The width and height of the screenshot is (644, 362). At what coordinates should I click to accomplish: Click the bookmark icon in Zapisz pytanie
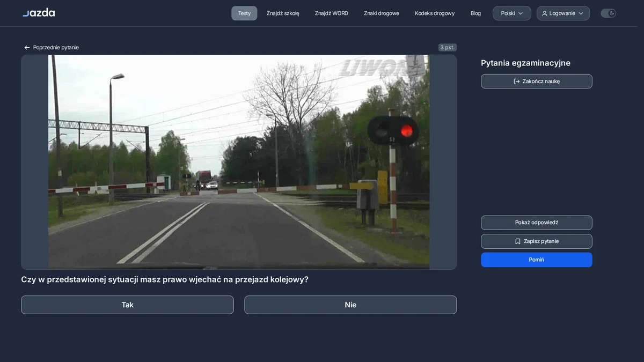[x=518, y=241]
